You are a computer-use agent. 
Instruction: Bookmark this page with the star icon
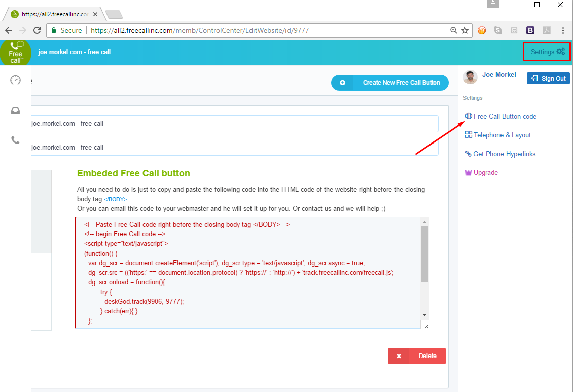pos(465,31)
